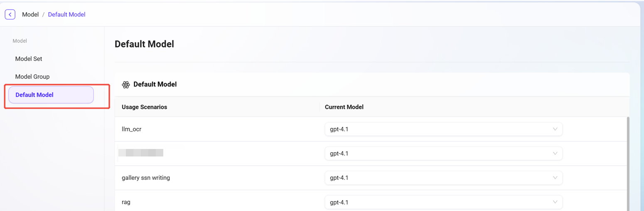
Task: Click the rag scenario label
Action: (126, 202)
